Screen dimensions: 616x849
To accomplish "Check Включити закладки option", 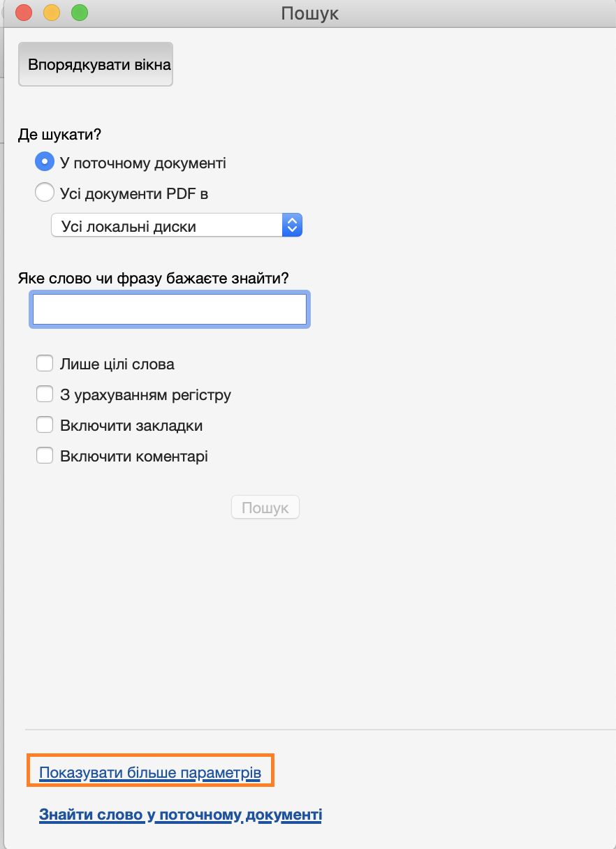I will 45,425.
